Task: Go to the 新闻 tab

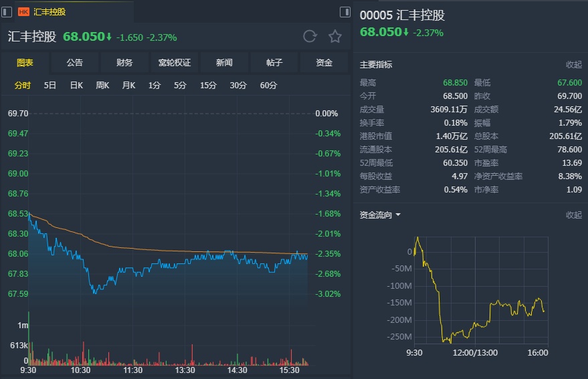Action: click(224, 63)
